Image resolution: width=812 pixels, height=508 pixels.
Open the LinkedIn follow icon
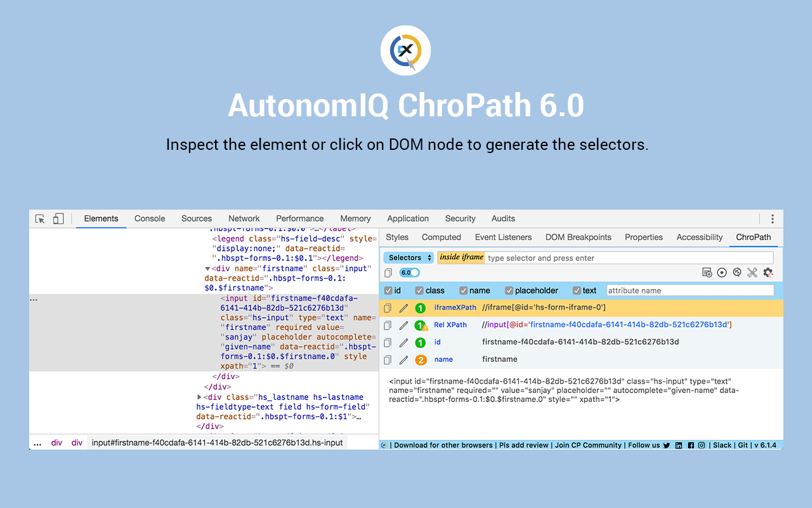click(x=679, y=445)
